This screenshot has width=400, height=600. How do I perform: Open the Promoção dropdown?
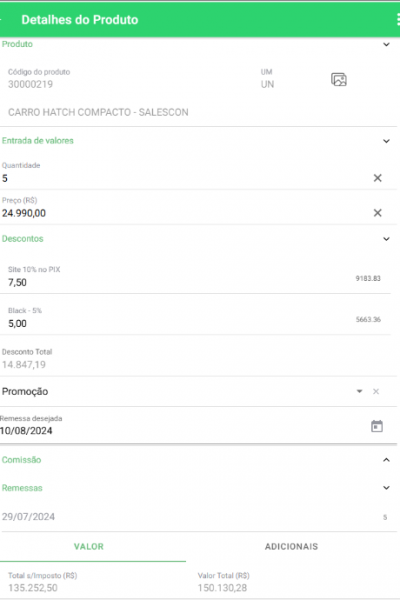(359, 391)
